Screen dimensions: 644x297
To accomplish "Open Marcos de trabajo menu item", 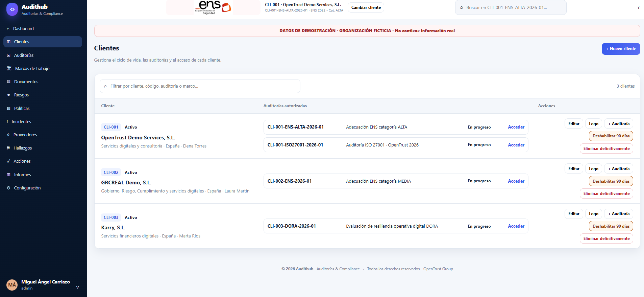I will (x=43, y=68).
